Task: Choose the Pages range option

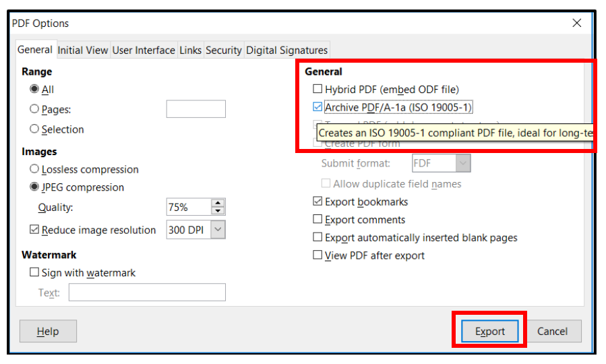Action: coord(34,109)
